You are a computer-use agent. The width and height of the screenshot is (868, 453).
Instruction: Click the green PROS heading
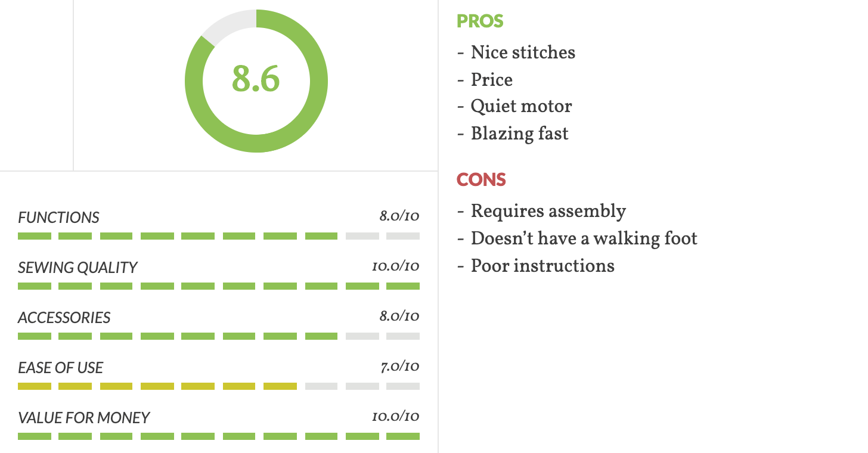[x=480, y=21]
